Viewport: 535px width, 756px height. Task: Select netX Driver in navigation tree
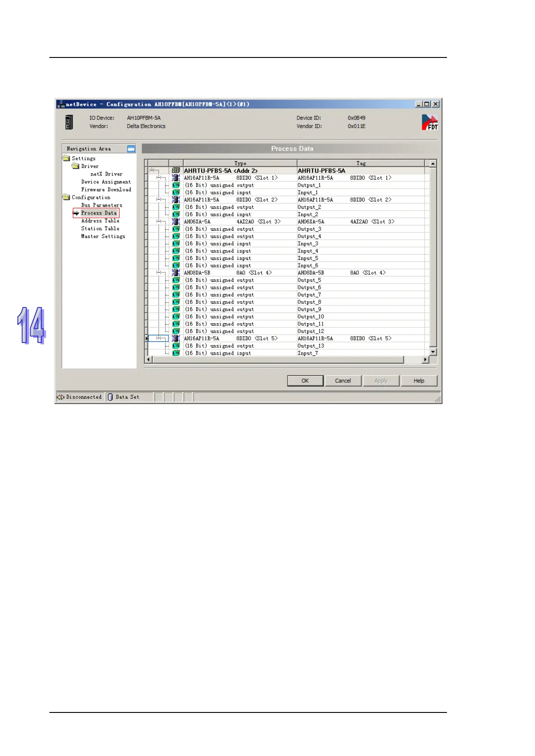point(106,174)
